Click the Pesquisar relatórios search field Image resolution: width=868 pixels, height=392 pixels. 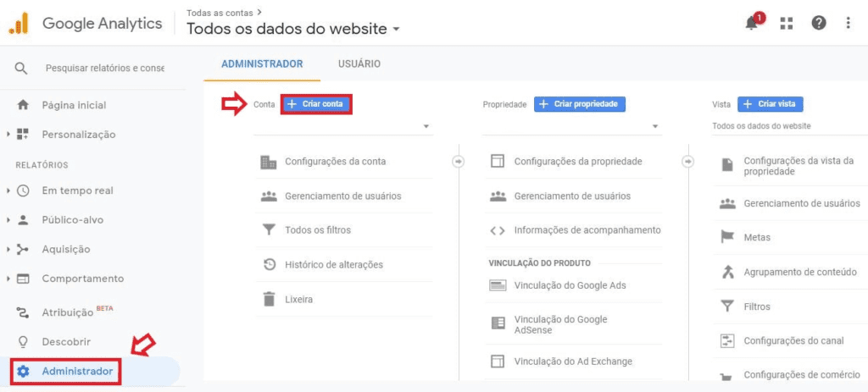pos(105,69)
